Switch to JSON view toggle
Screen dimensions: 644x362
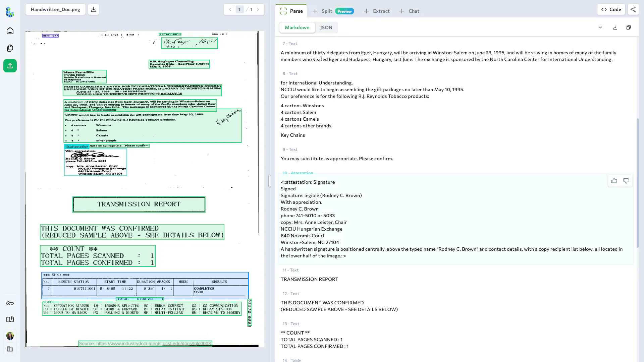326,27
